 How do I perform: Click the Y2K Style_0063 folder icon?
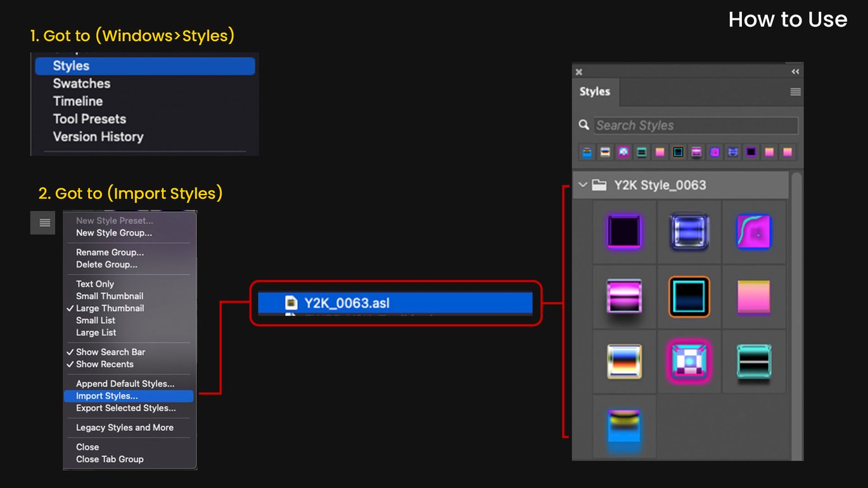click(599, 185)
